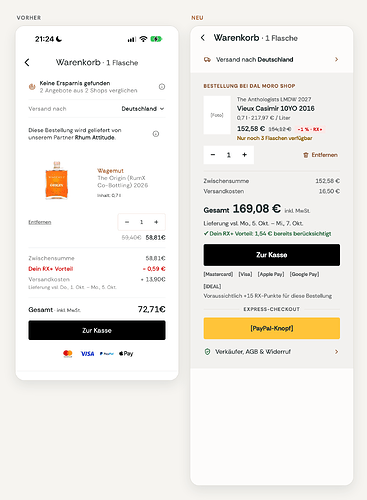The width and height of the screenshot is (367, 500).
Task: Increase quantity of Vieux Casimir 10YO bottle
Action: [245, 155]
